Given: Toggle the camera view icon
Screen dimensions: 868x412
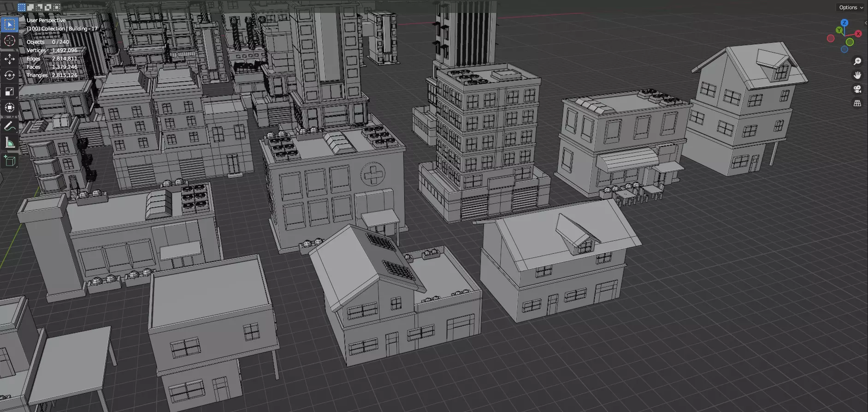Looking at the screenshot, I should 857,89.
